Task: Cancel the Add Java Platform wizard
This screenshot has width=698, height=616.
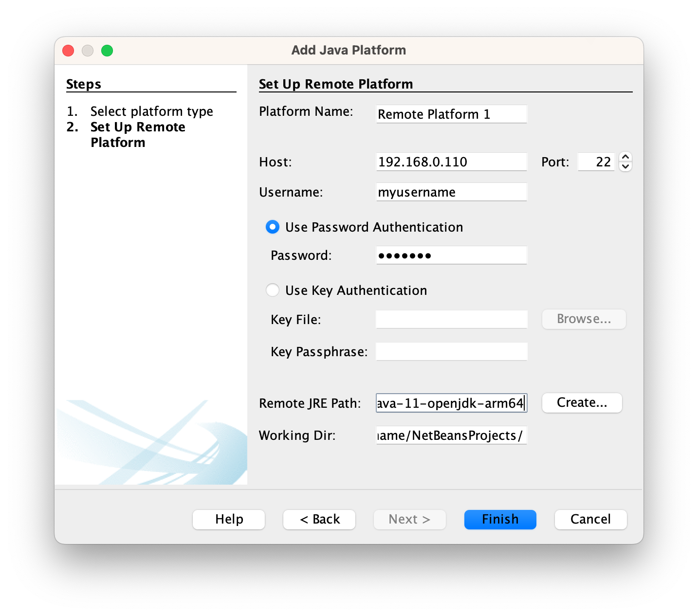Action: pyautogui.click(x=590, y=519)
